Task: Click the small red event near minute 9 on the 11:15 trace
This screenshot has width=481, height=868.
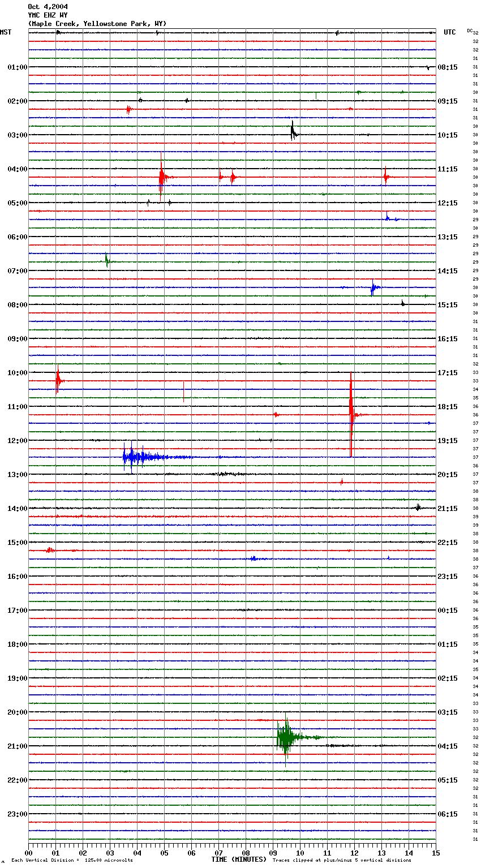Action: click(x=276, y=415)
